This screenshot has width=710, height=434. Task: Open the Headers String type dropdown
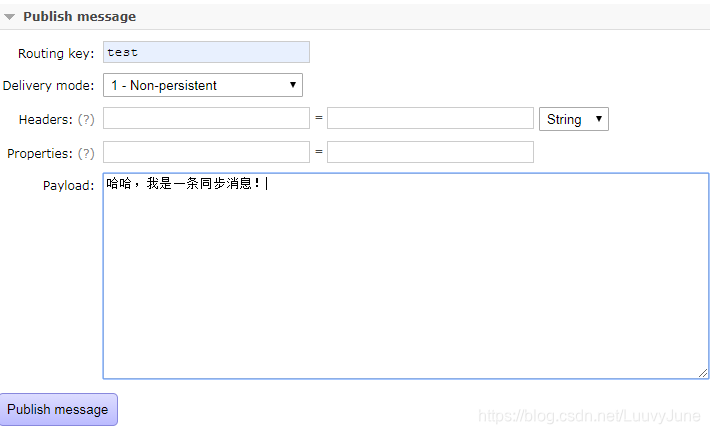coord(574,119)
